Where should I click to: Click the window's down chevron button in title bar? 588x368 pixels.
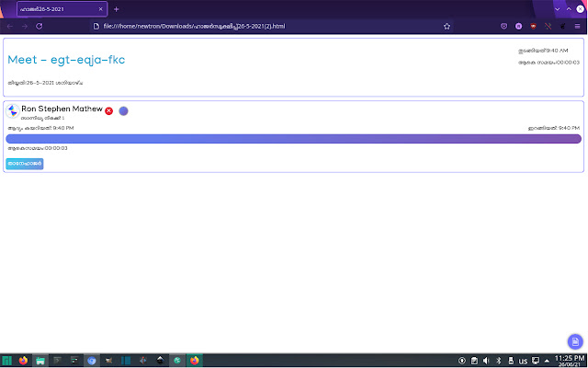point(558,9)
